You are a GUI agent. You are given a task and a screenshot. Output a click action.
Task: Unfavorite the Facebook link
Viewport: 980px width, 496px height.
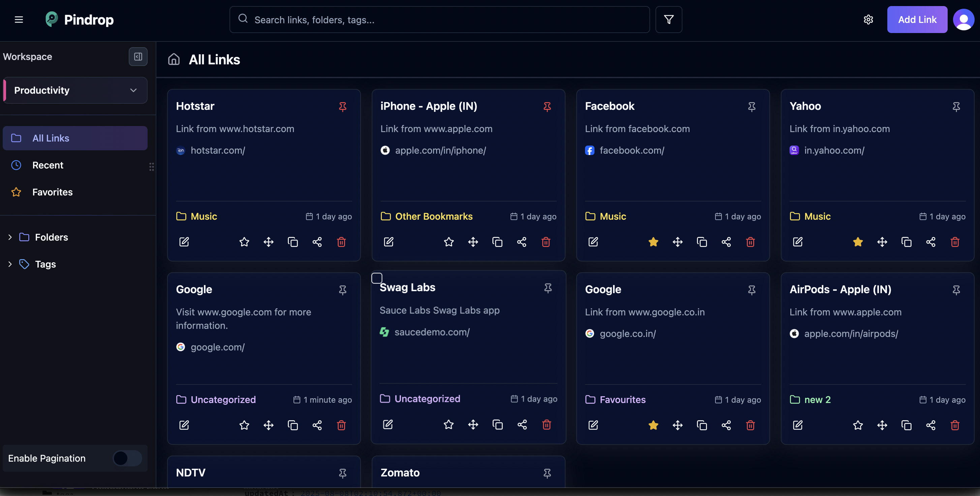653,242
